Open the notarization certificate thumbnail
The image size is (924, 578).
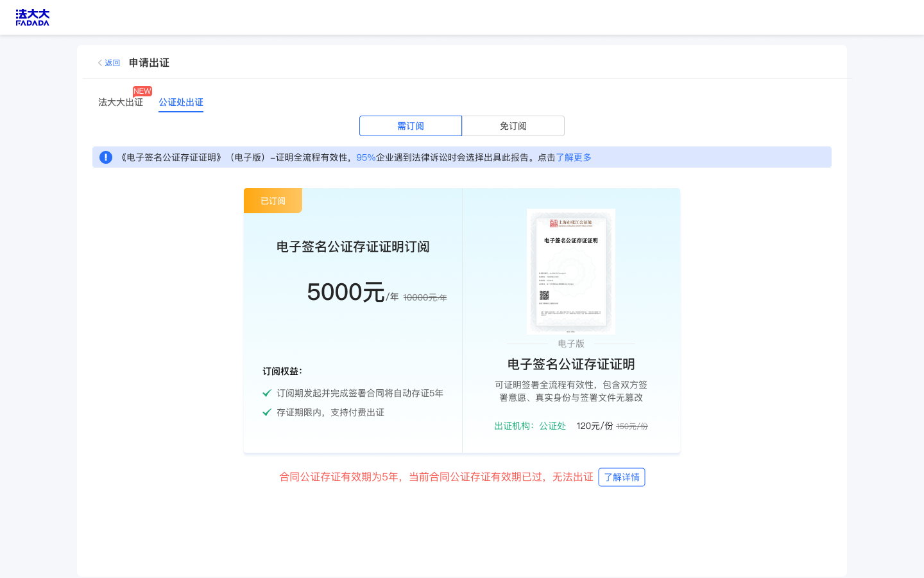(x=571, y=271)
